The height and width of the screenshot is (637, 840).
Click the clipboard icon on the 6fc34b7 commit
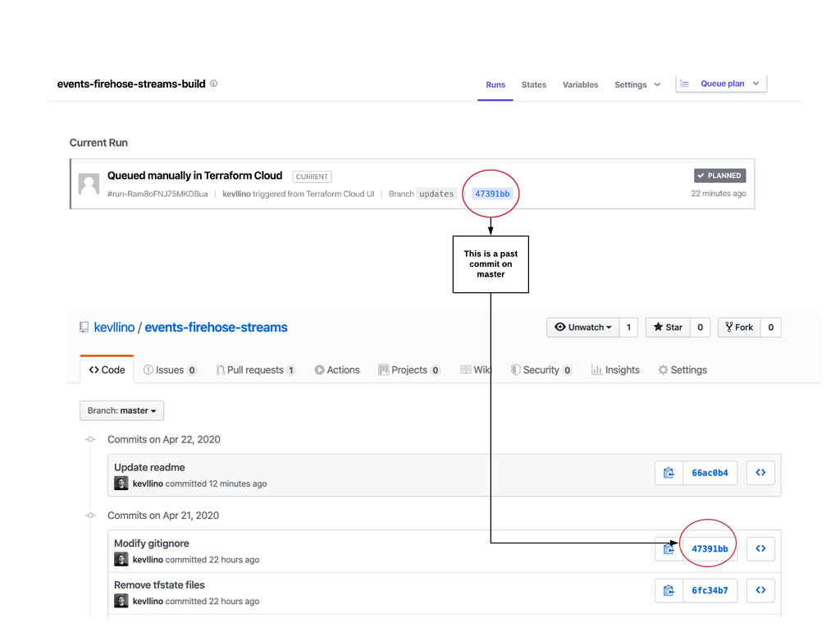tap(669, 590)
